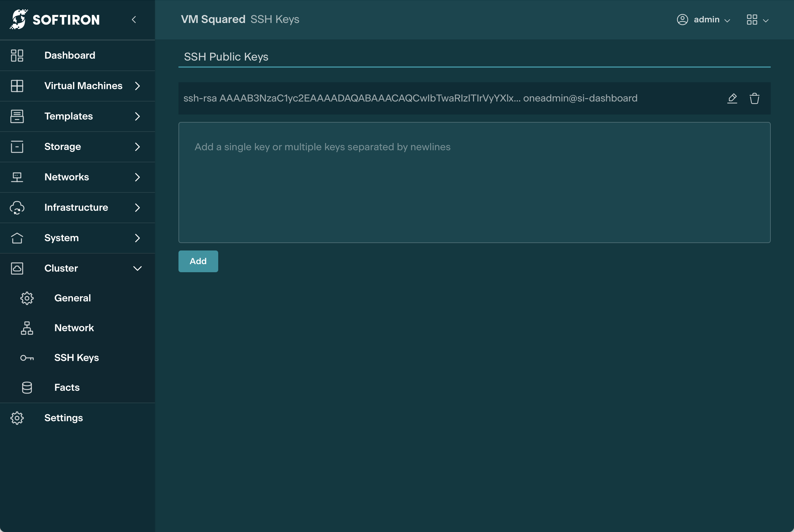
Task: Collapse the sidebar with left arrow icon
Action: tap(134, 20)
